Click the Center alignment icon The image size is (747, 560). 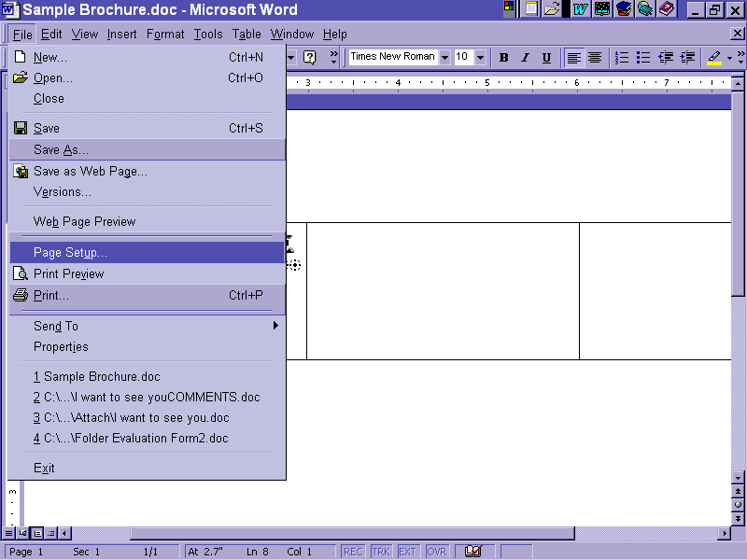tap(595, 57)
